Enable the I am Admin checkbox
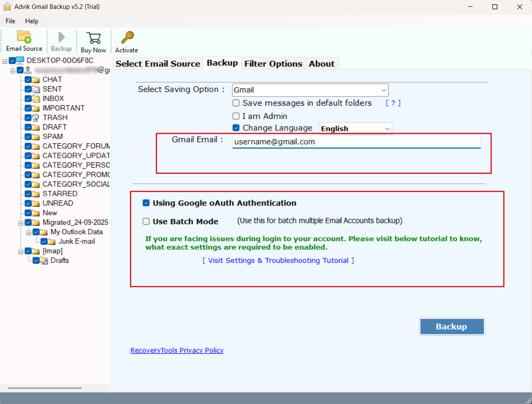532x404 pixels. tap(236, 116)
